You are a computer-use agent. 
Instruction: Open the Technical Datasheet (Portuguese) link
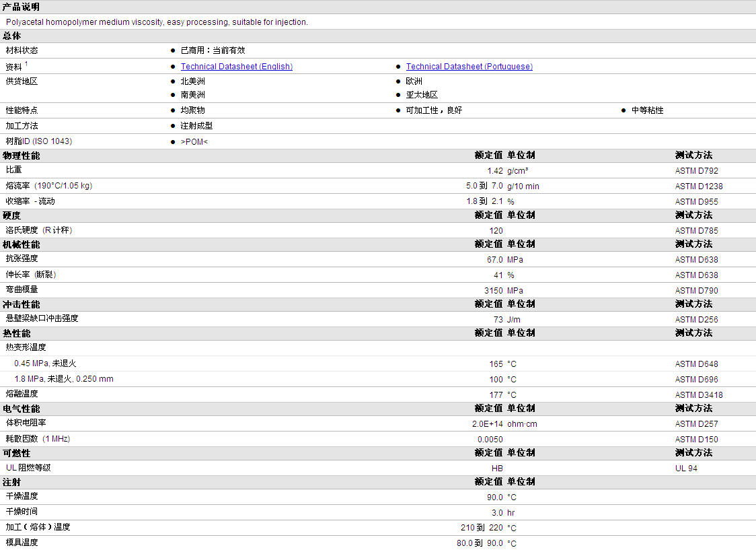tap(469, 67)
